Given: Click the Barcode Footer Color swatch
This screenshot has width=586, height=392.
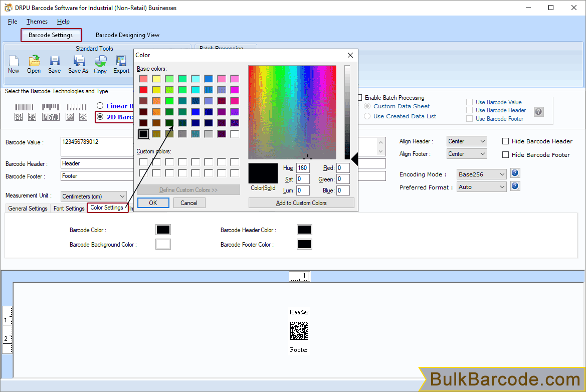Looking at the screenshot, I should [x=304, y=245].
